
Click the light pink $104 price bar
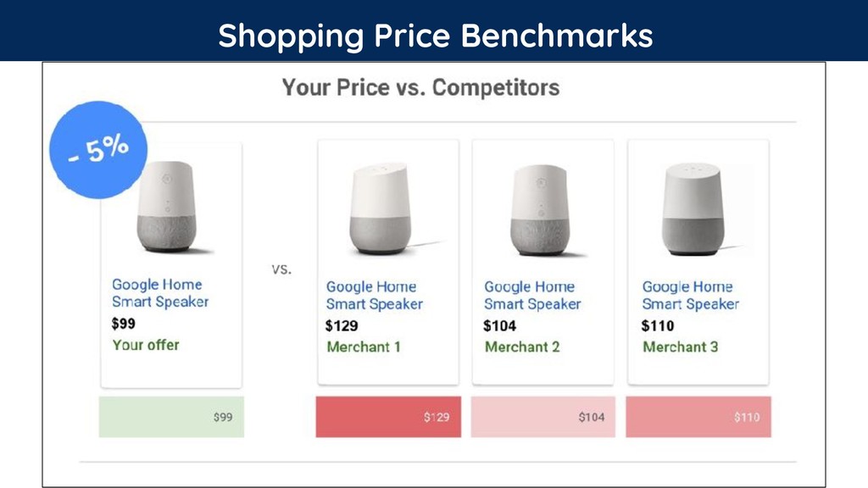click(x=543, y=417)
